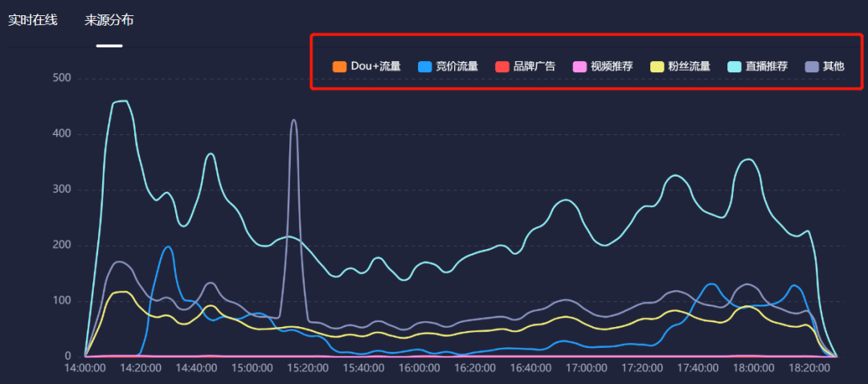Toggle the 其他 series via its text label
The width and height of the screenshot is (868, 384).
coord(833,67)
